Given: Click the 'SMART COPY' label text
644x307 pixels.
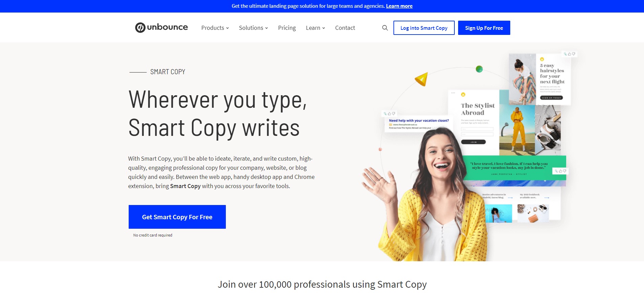Looking at the screenshot, I should tap(168, 72).
